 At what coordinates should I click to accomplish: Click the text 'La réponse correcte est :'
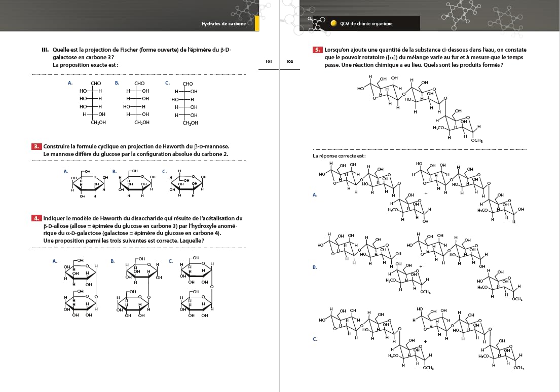[339, 155]
